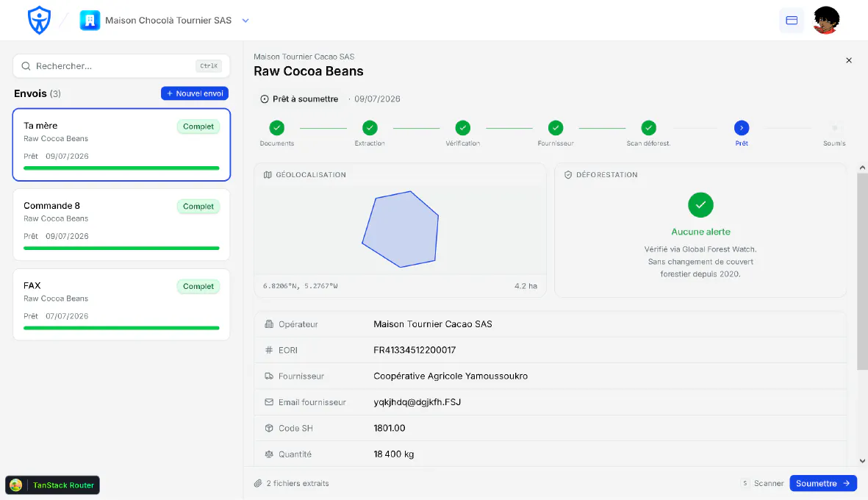Click the blue Prêt step marker

click(742, 128)
